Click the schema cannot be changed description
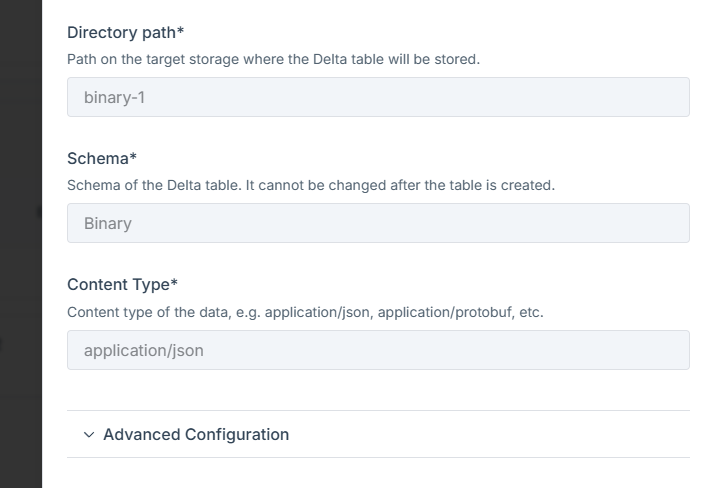This screenshot has height=488, width=703. coord(311,185)
